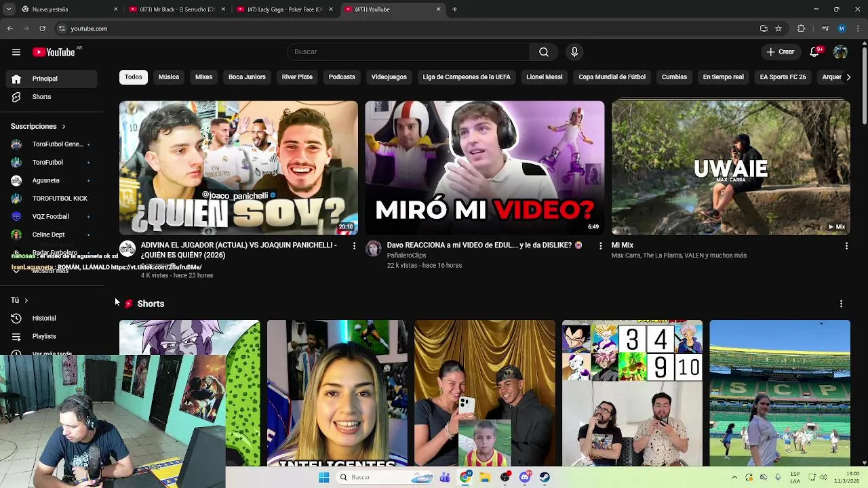
Task: Bookmark this page with the star icon
Action: [778, 28]
